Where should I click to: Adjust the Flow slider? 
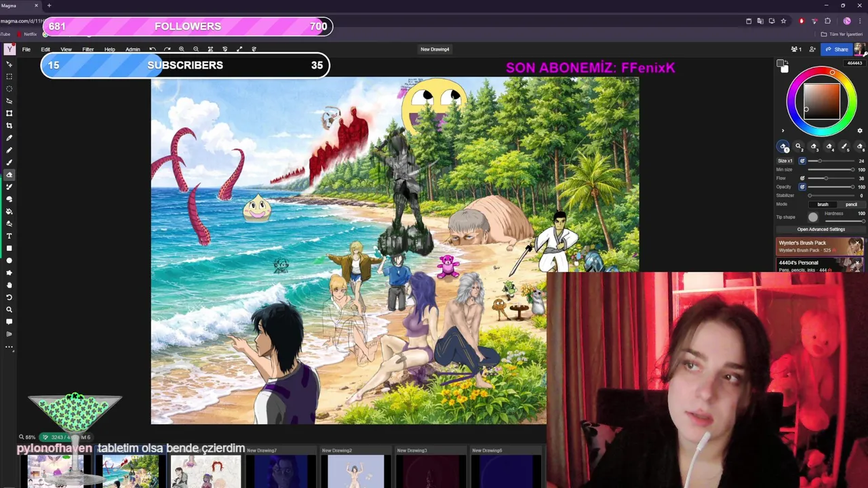click(x=831, y=178)
